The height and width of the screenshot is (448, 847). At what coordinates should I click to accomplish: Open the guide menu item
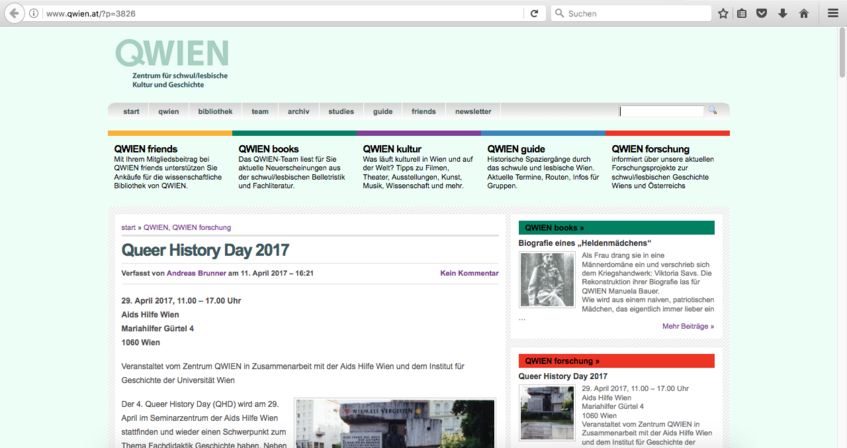click(382, 111)
